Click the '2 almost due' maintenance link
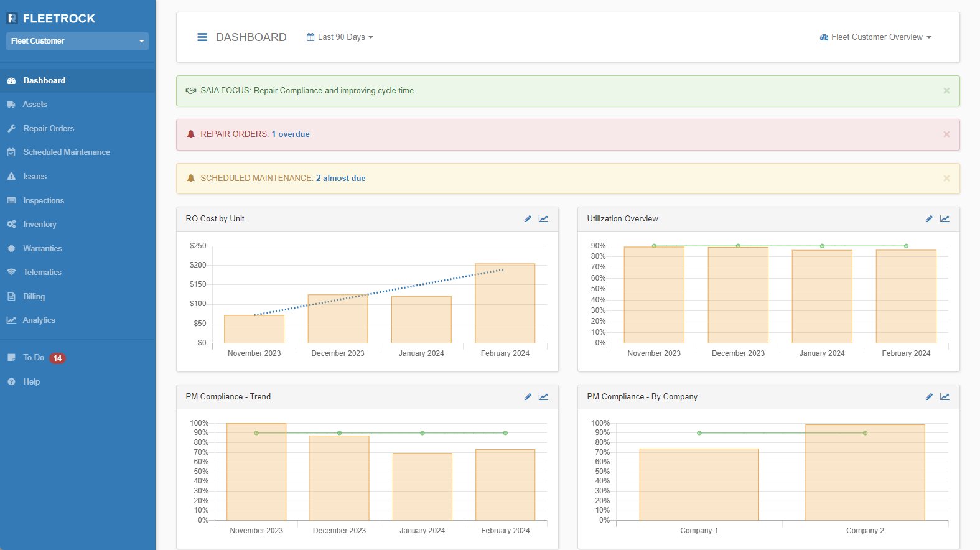This screenshot has height=550, width=980. click(341, 179)
